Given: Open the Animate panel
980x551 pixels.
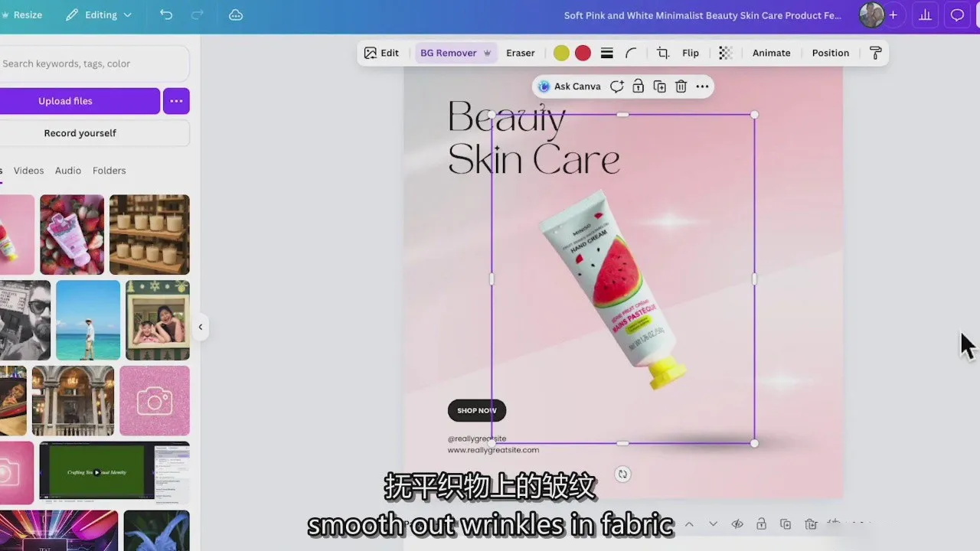Looking at the screenshot, I should pyautogui.click(x=771, y=53).
